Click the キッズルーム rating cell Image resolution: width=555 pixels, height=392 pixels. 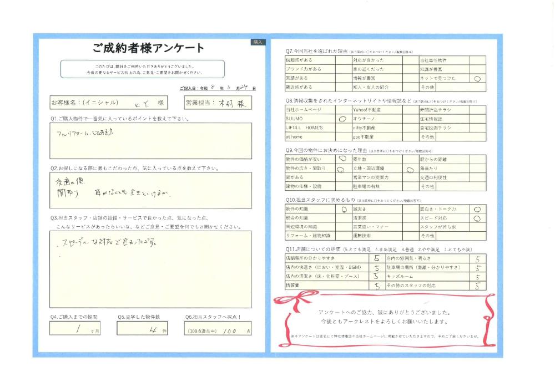[x=477, y=277]
